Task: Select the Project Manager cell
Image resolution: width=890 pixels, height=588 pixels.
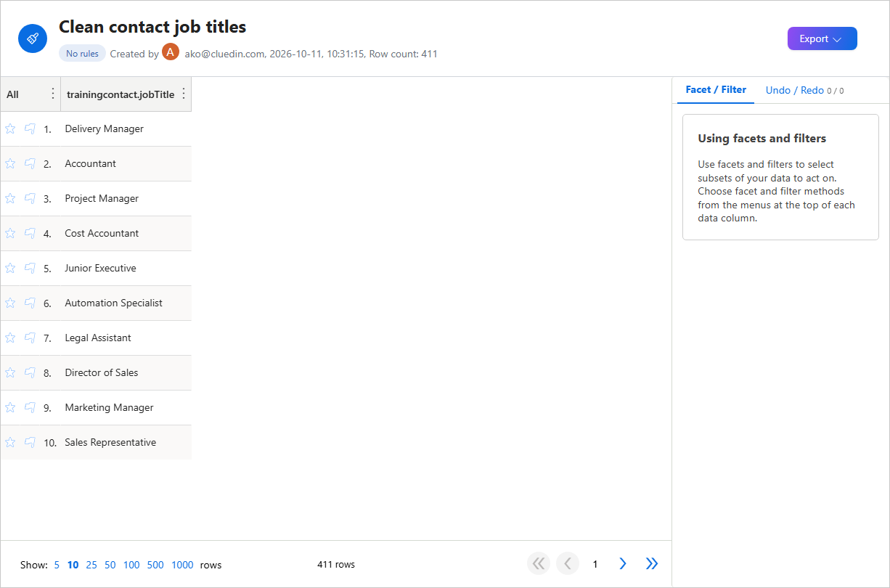Action: [x=126, y=198]
